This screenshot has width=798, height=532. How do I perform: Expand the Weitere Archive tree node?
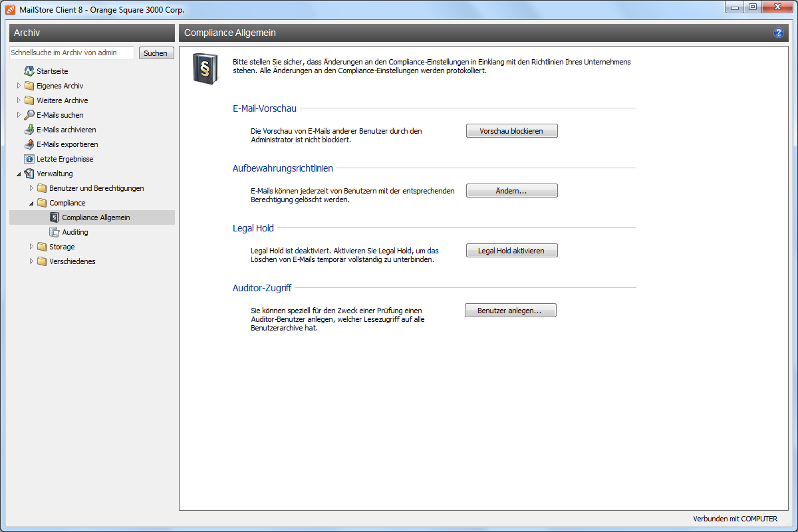coord(19,100)
